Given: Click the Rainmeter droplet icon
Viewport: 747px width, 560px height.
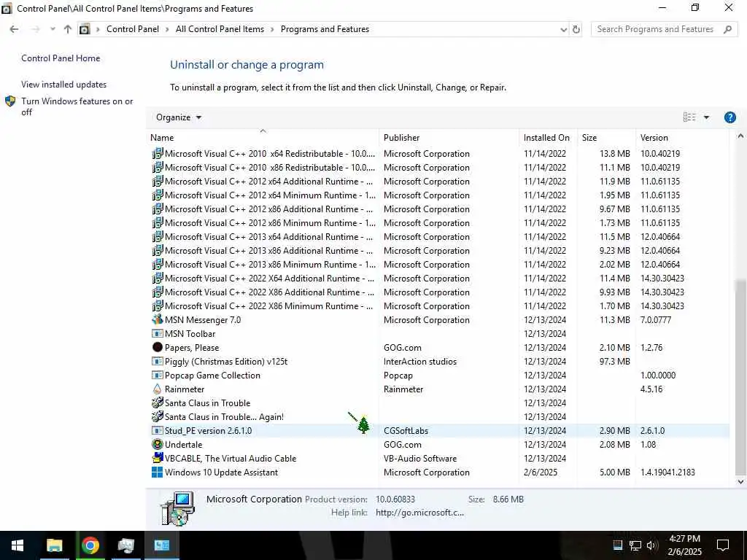Looking at the screenshot, I should click(158, 389).
